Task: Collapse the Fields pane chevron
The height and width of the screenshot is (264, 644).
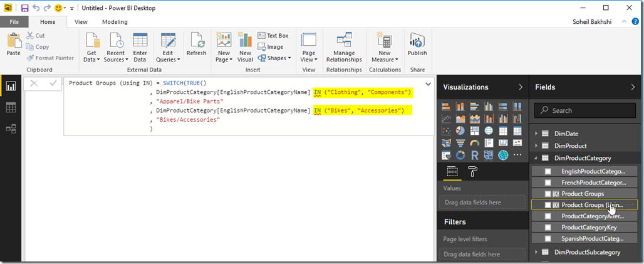Action: [x=633, y=87]
